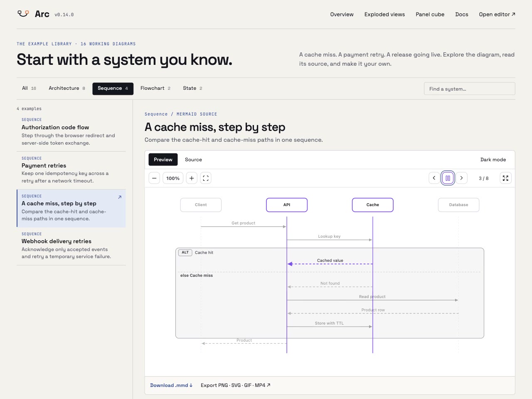Filter by Architecture diagrams

point(67,88)
